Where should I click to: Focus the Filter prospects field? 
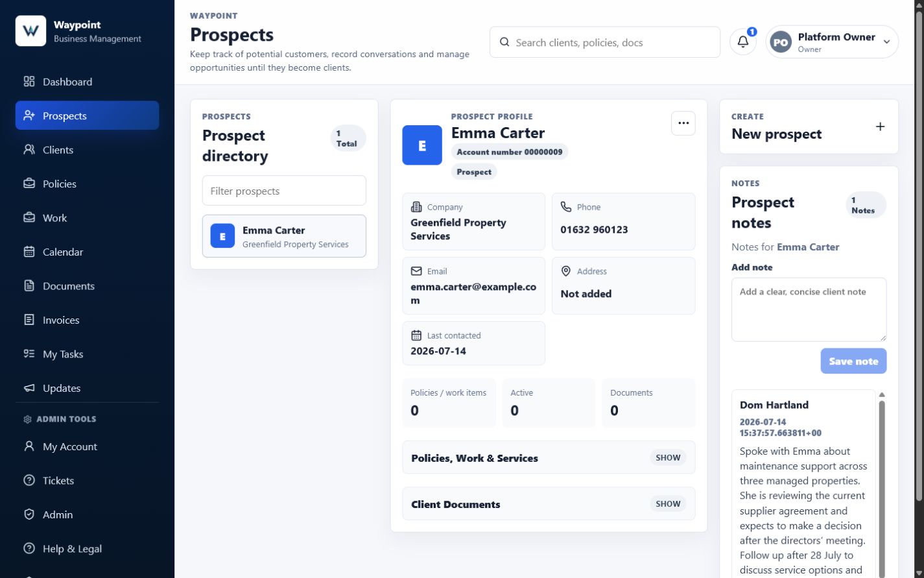(284, 191)
